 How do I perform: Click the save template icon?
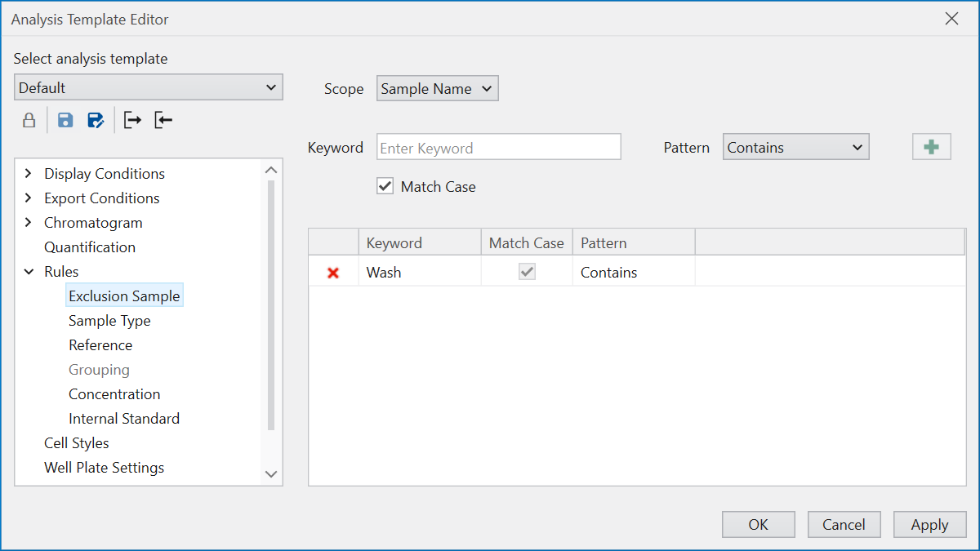(65, 121)
